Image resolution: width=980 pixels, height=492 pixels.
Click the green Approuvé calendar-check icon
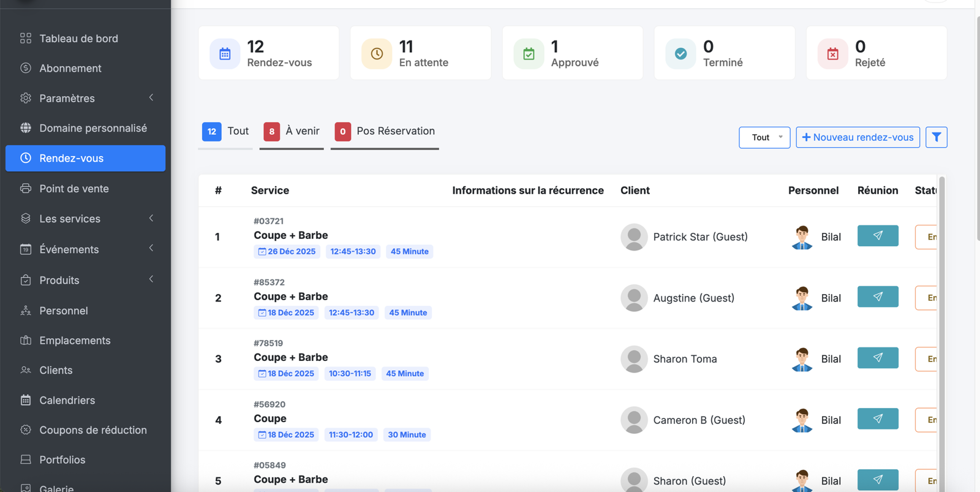529,54
